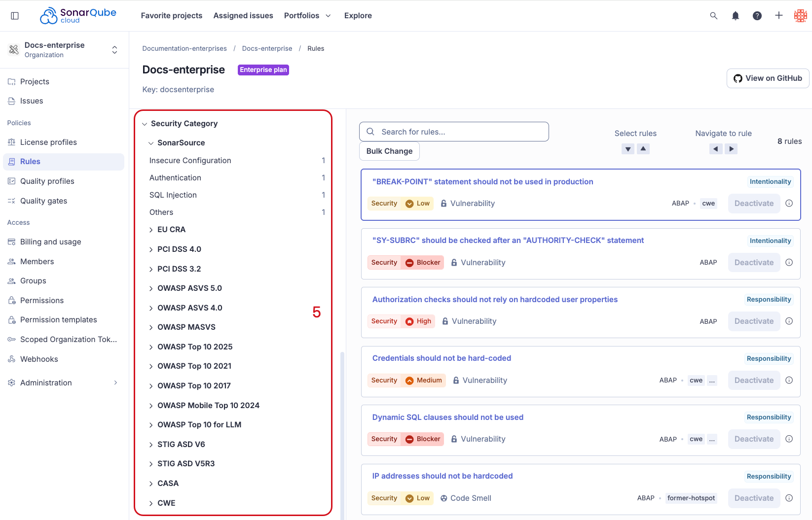Click the plus create icon in top bar
The height and width of the screenshot is (520, 812).
(x=778, y=16)
